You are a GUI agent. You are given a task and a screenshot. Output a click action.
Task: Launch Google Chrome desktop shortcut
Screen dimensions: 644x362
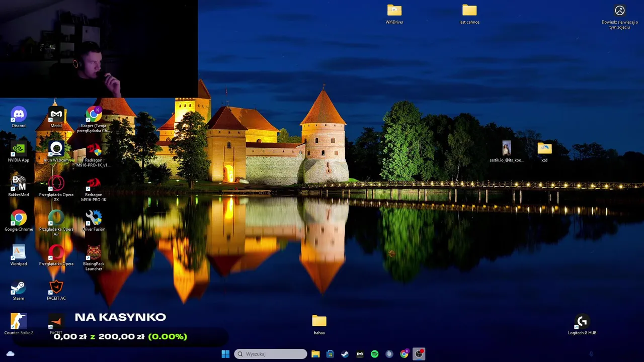(x=19, y=221)
